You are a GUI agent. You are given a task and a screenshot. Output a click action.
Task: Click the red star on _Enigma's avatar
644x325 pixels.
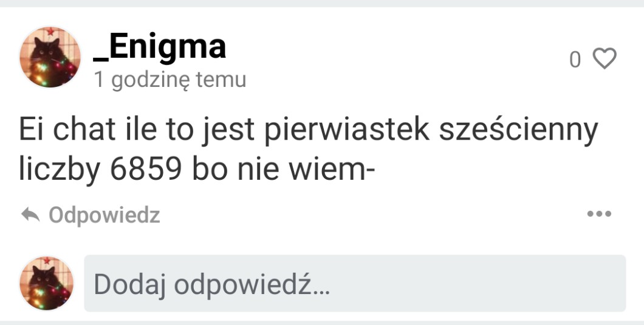50,31
